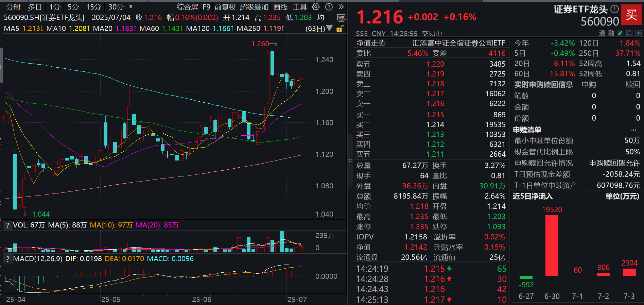
Task: Click info icon beside 证券ETF龙头 title
Action: tap(614, 9)
